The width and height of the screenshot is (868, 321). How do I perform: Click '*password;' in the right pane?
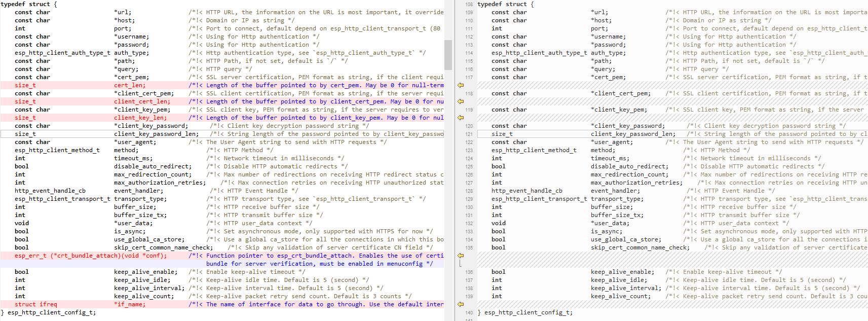[609, 45]
